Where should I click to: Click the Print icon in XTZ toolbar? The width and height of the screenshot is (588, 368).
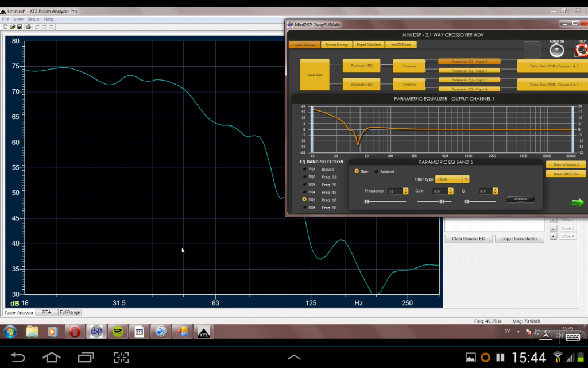(28, 27)
